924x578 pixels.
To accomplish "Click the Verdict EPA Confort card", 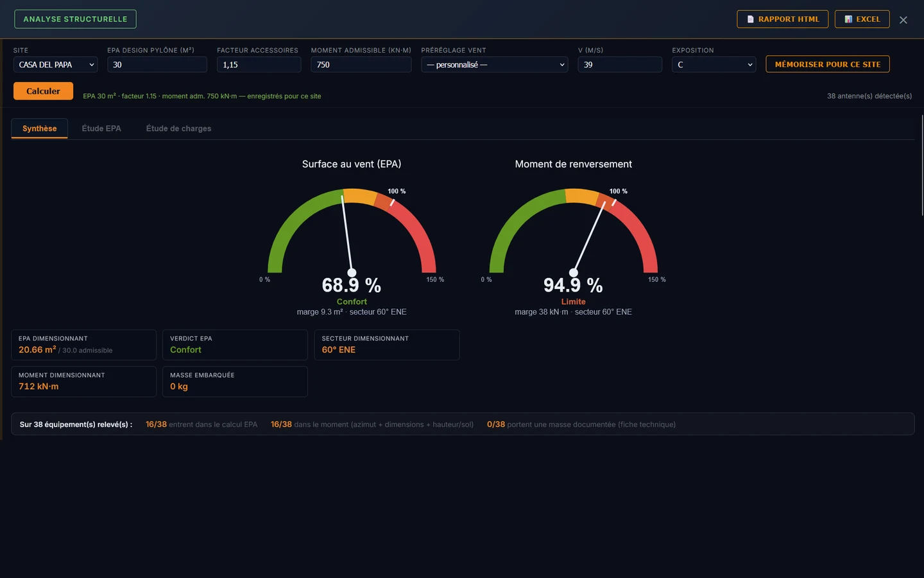I will 235,345.
